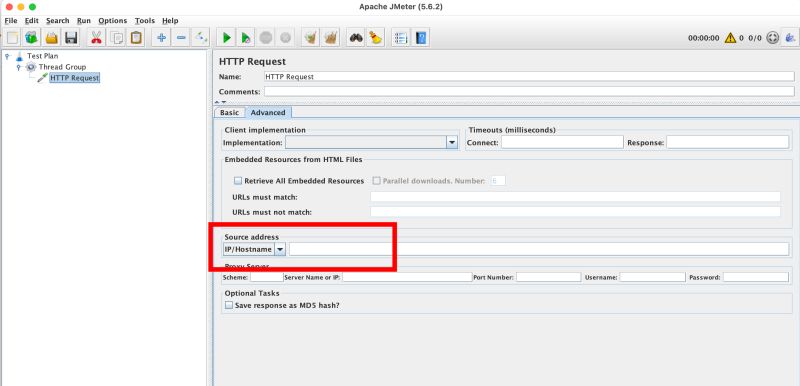
Task: Click the Clear results broom icon
Action: (310, 38)
